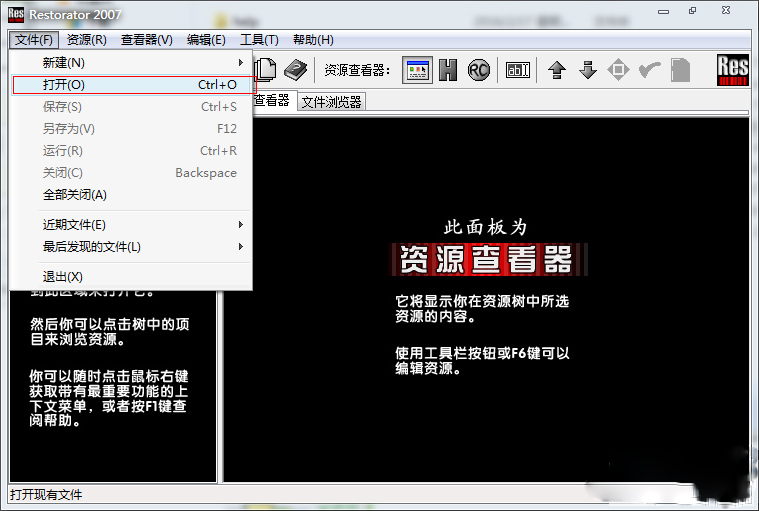
Task: Click the four-way diamond navigation icon
Action: coord(619,70)
